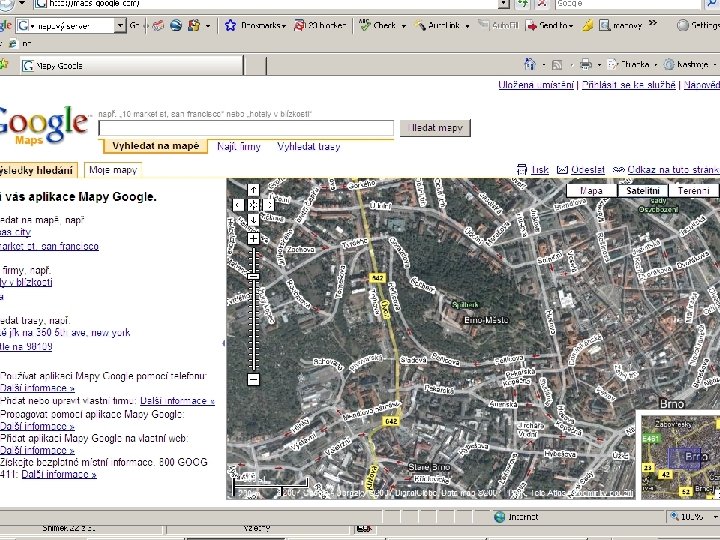This screenshot has height=540, width=720.
Task: Zoom in with the plus button
Action: point(254,239)
